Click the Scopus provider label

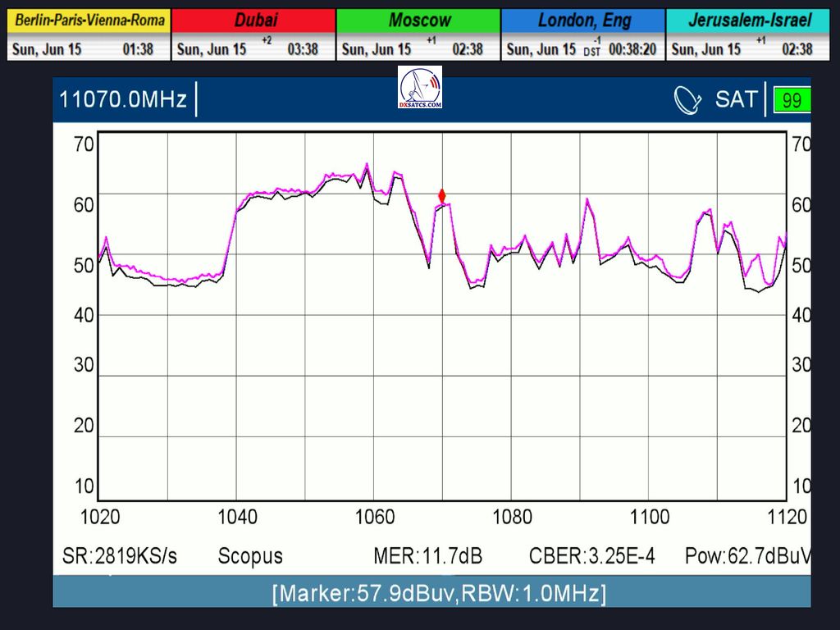point(250,556)
